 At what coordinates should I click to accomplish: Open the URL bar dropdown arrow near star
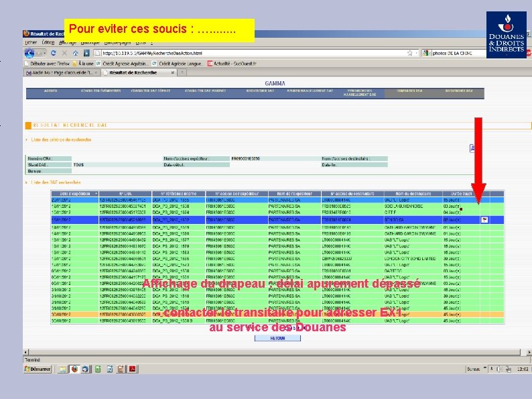416,53
